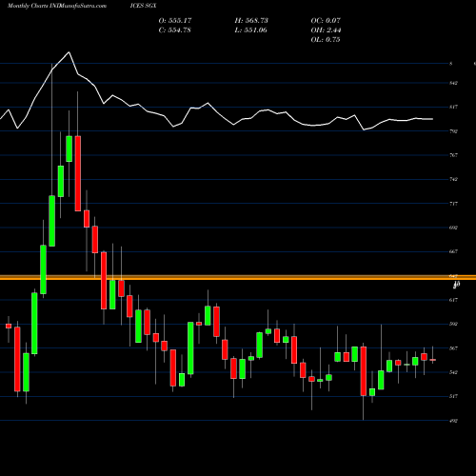Click the 'OH: 2.44' value
Screen dimensions: 476x476
326,30
